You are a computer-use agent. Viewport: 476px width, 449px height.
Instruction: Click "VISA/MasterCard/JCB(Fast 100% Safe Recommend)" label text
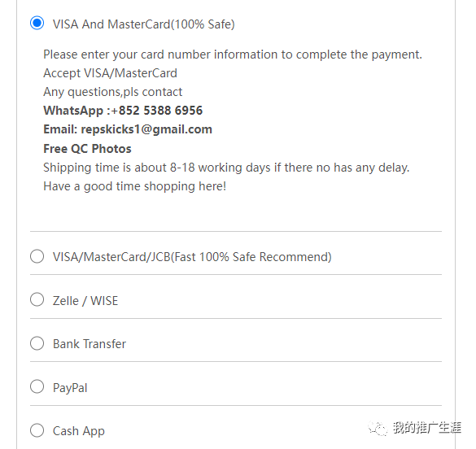click(192, 257)
